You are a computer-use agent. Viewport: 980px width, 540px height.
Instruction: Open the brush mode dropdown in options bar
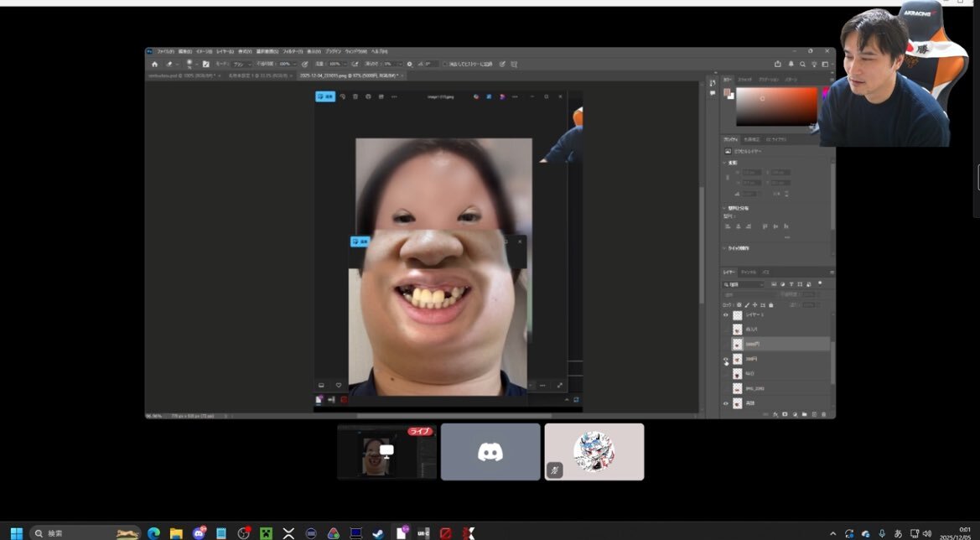(x=241, y=64)
